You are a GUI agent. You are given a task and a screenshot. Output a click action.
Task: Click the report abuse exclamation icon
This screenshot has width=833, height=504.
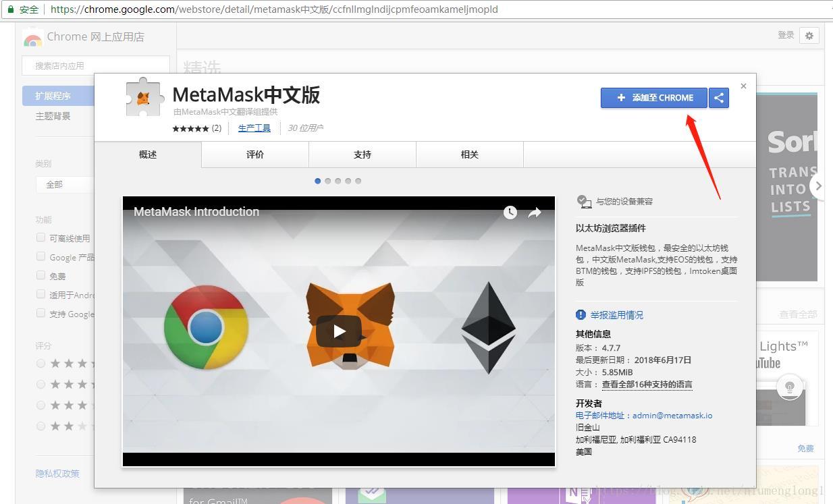(581, 315)
